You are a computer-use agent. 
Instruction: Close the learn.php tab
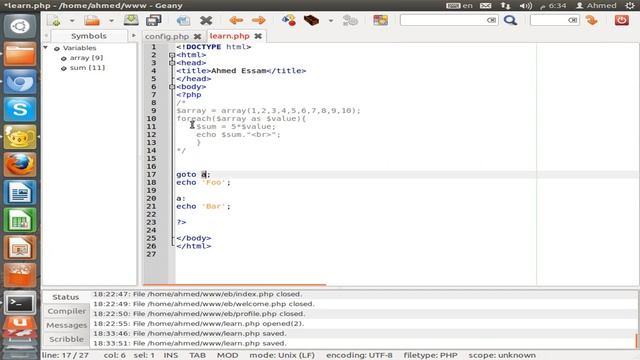coord(258,36)
